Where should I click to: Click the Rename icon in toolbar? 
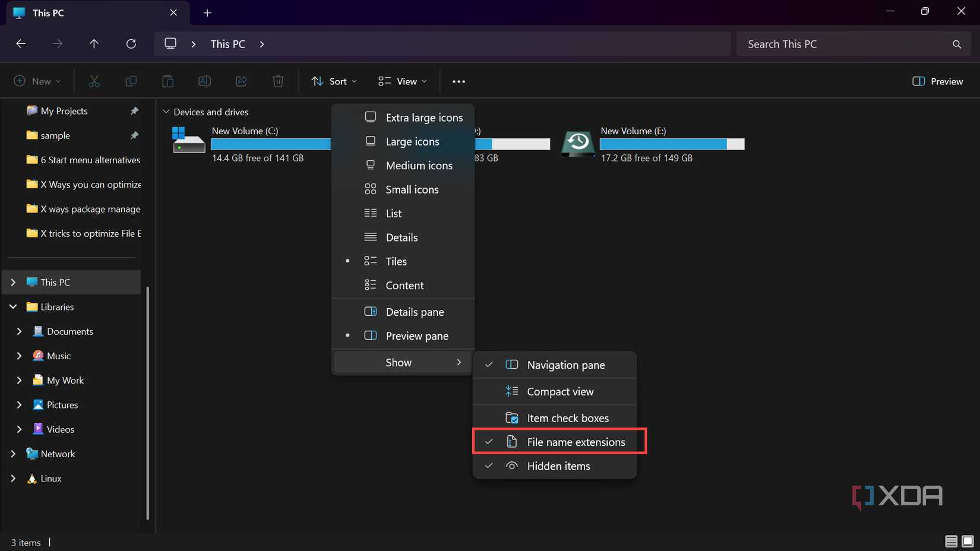click(204, 81)
